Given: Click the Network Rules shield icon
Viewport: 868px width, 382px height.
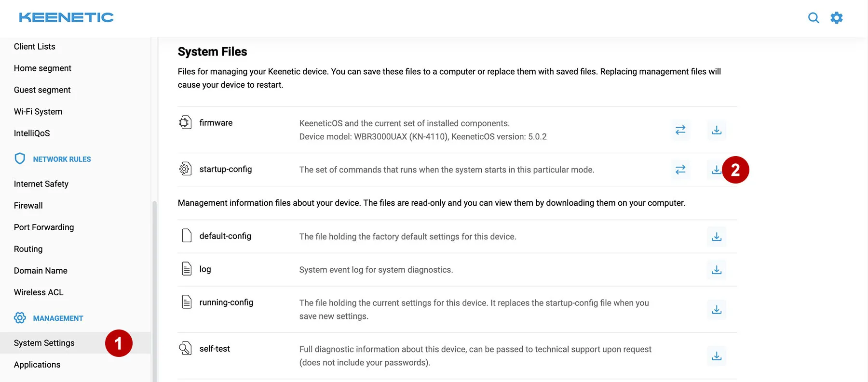Looking at the screenshot, I should [20, 158].
